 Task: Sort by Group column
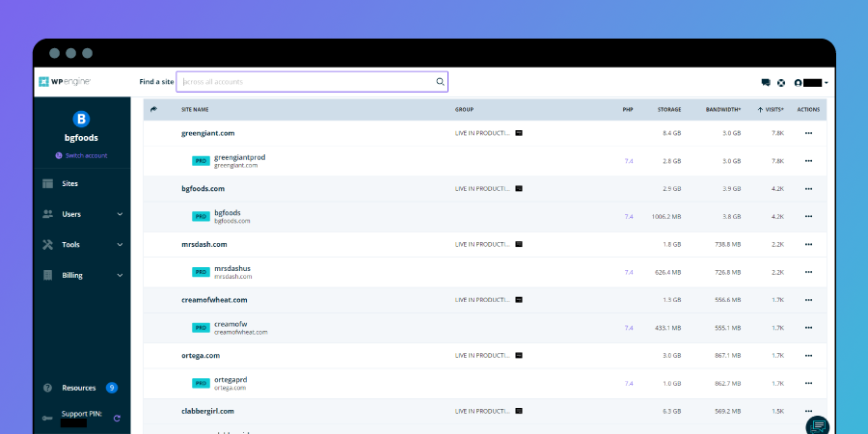(x=465, y=110)
